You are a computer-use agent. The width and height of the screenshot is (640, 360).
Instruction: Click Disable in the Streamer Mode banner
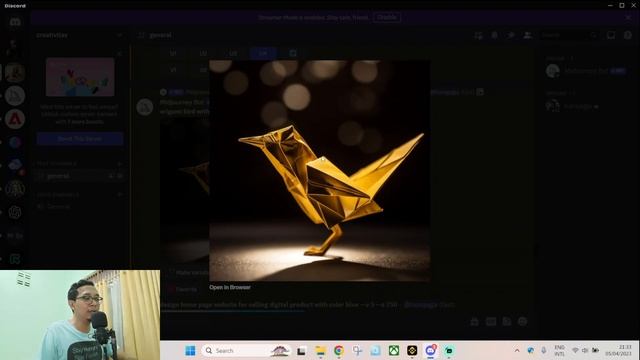tap(387, 17)
